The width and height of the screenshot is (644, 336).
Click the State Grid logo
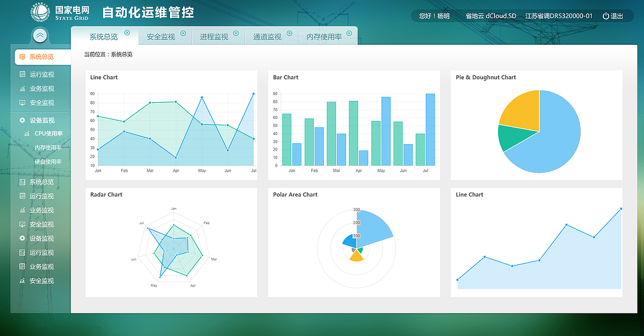pyautogui.click(x=40, y=13)
